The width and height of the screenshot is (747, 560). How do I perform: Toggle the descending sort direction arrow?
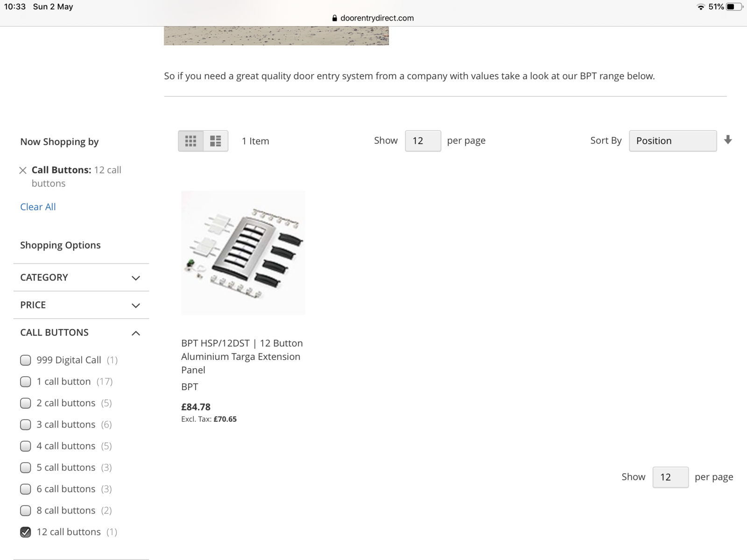(728, 140)
